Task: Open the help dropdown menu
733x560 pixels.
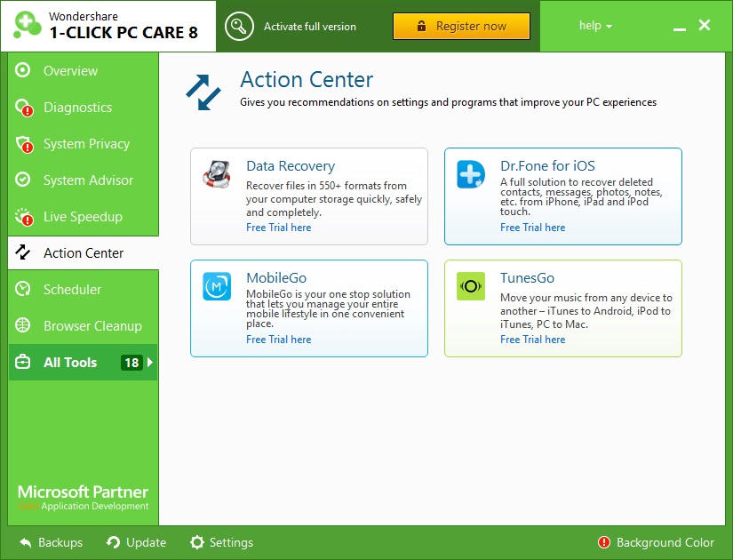Action: (595, 26)
